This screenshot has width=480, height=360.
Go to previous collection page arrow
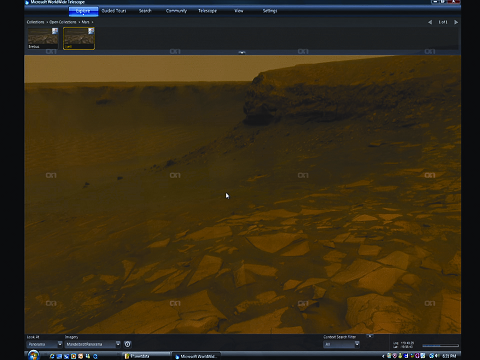(x=430, y=22)
